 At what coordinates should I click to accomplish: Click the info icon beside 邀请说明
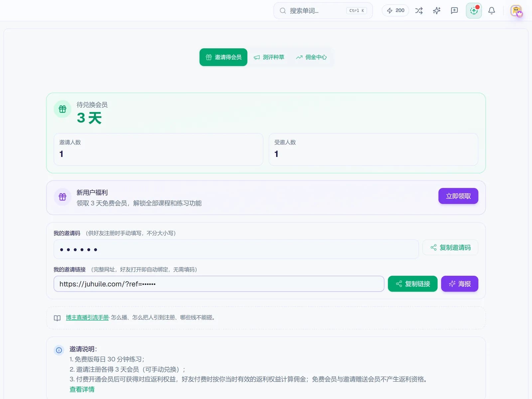59,350
